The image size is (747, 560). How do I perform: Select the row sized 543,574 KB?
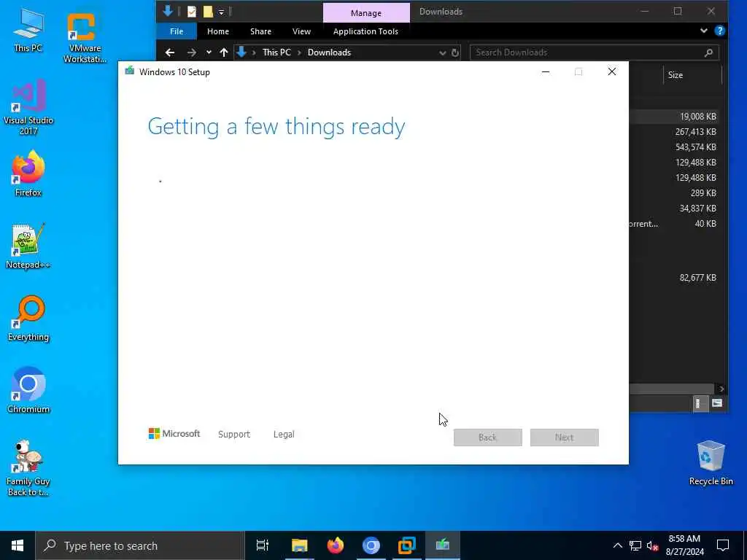(676, 147)
